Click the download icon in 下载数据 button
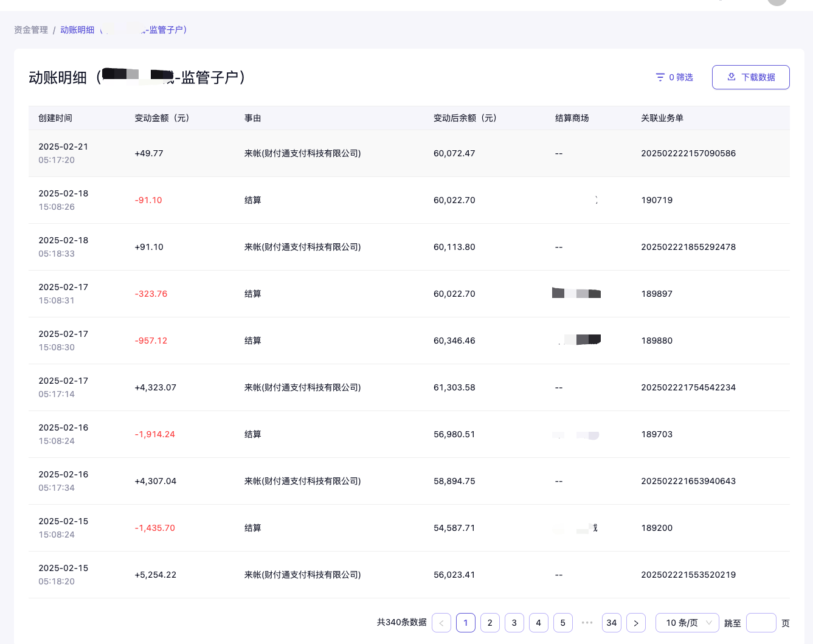Screen dimensions: 813x644 (732, 77)
